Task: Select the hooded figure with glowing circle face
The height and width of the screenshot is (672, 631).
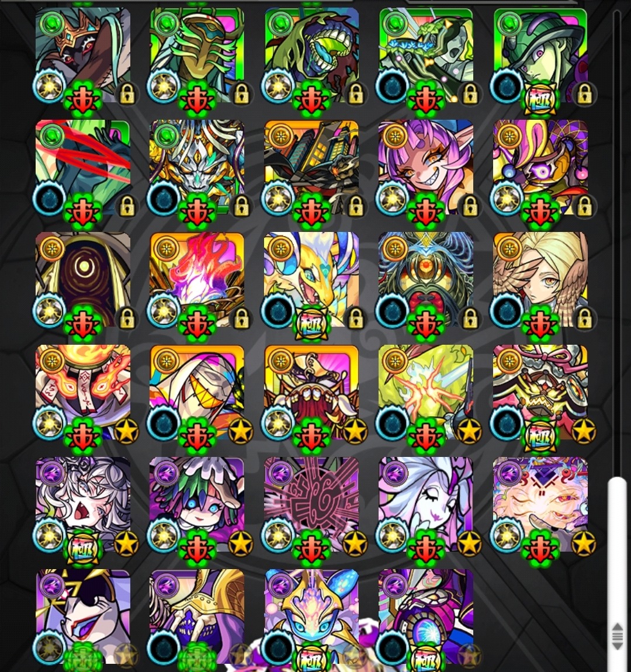Action: [x=83, y=279]
